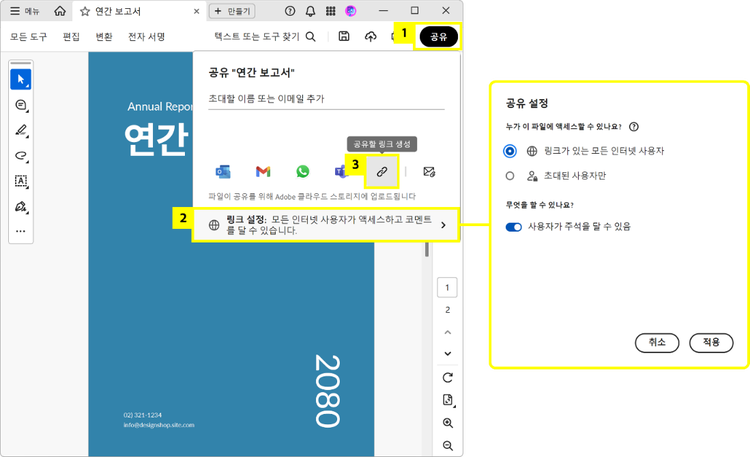This screenshot has width=750, height=457.
Task: Click the save floppy disk icon
Action: (x=344, y=36)
